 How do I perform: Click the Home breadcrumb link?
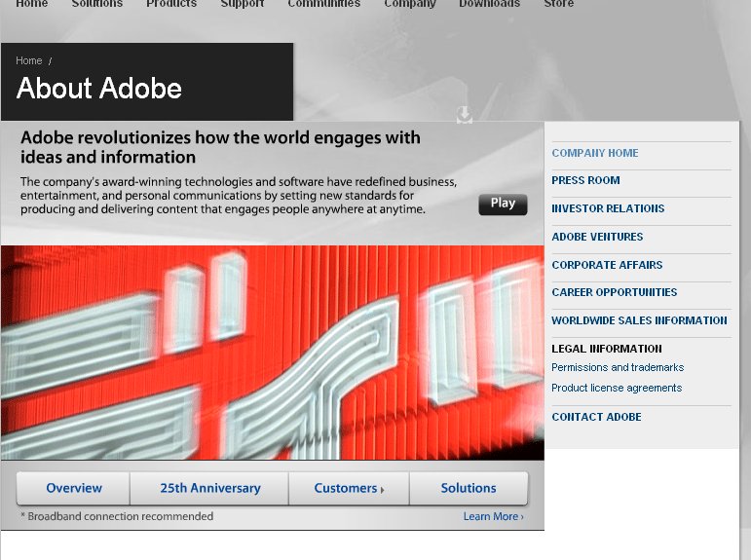(x=29, y=60)
